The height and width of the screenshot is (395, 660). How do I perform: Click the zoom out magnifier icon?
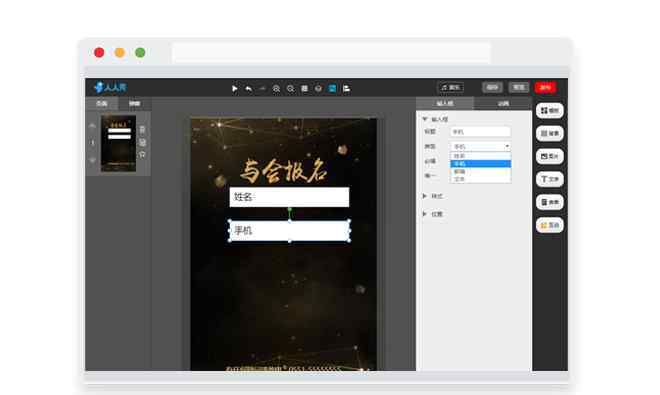(x=290, y=88)
